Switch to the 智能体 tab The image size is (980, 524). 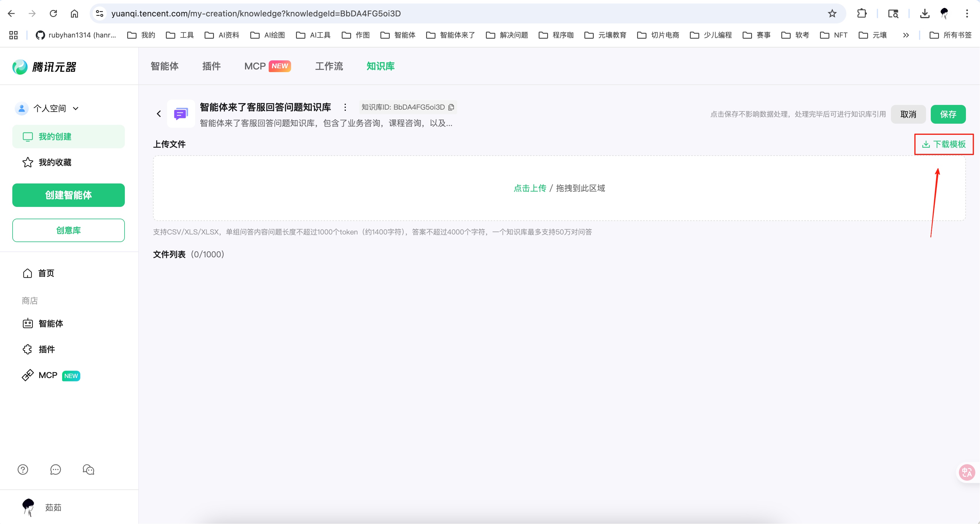point(164,66)
